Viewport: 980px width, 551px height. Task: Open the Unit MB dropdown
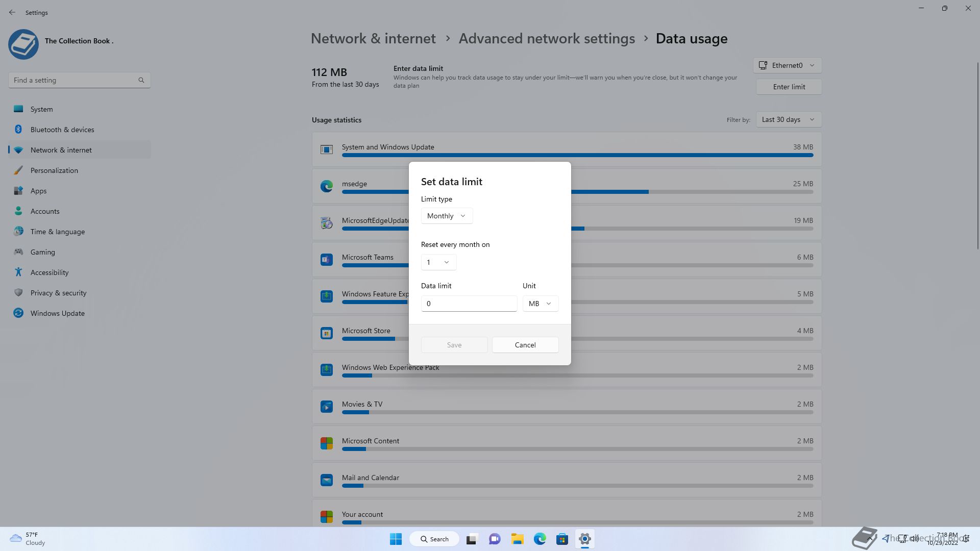[x=540, y=304]
